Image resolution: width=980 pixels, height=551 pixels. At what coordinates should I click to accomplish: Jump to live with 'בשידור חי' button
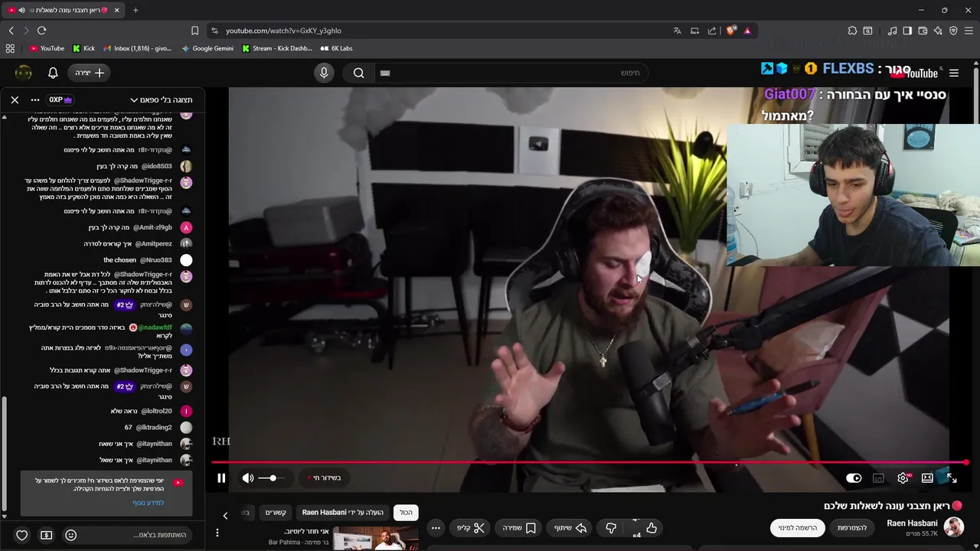[325, 478]
